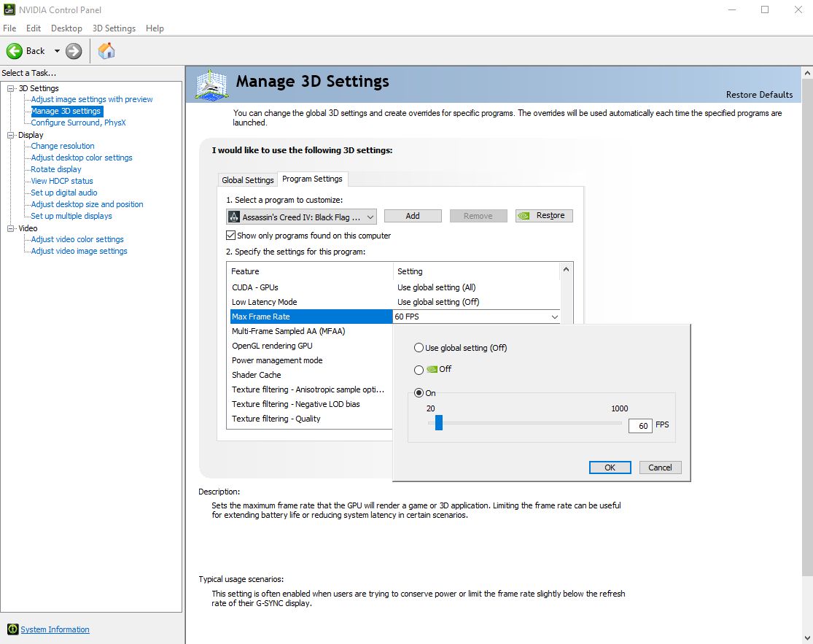Select Use global setting (Off) radio
Screen dimensions: 813x644
(419, 348)
